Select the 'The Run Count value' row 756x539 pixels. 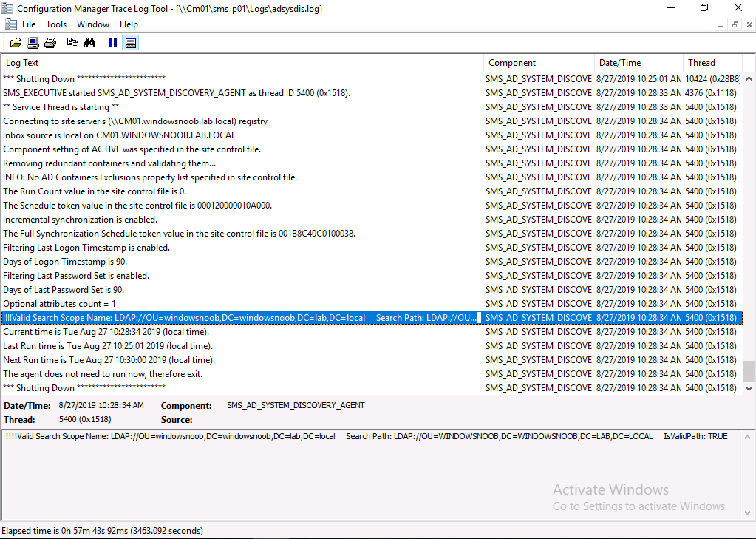pyautogui.click(x=372, y=191)
